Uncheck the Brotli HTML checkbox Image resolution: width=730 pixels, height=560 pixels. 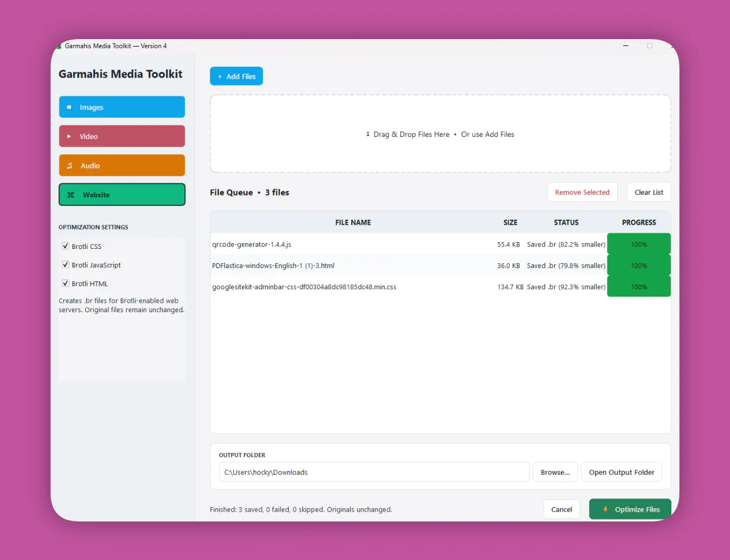tap(66, 283)
